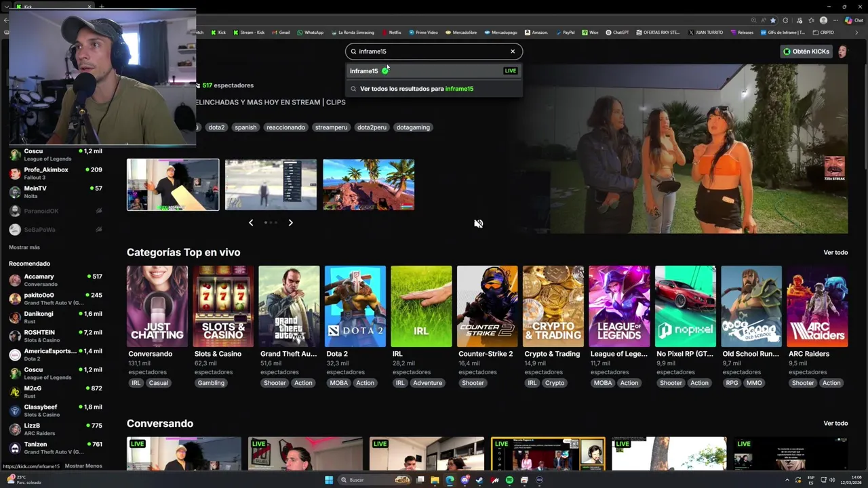Select first carousel thumbnail with man in cap
The image size is (868, 488).
click(x=173, y=184)
